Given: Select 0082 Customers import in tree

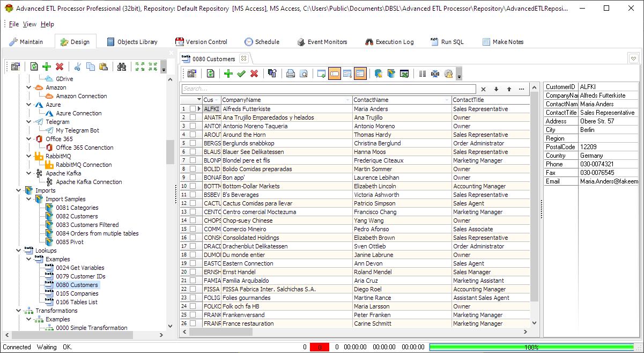Looking at the screenshot, I should pyautogui.click(x=77, y=216).
